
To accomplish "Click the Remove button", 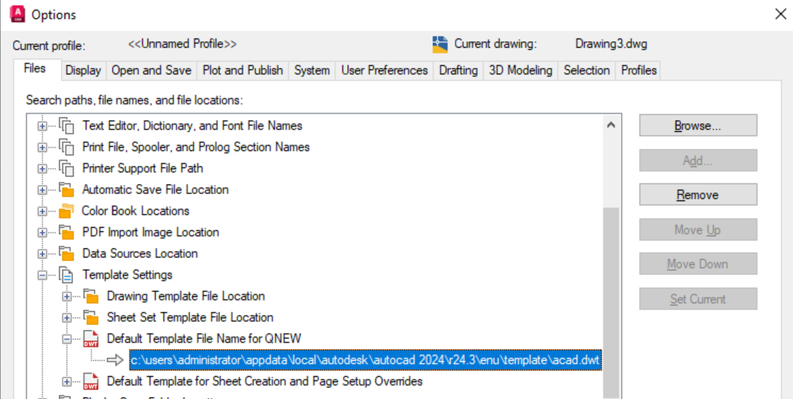I will (x=698, y=195).
